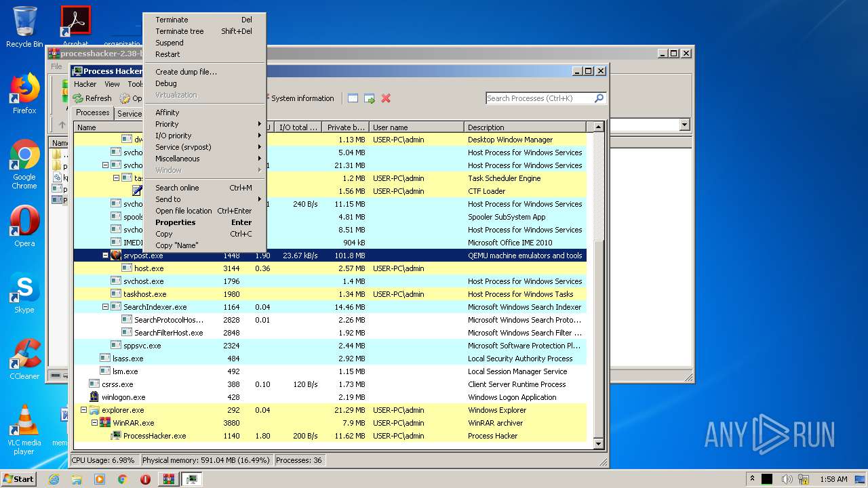Click the Opera taskbar icon
The height and width of the screenshot is (488, 868).
[145, 479]
